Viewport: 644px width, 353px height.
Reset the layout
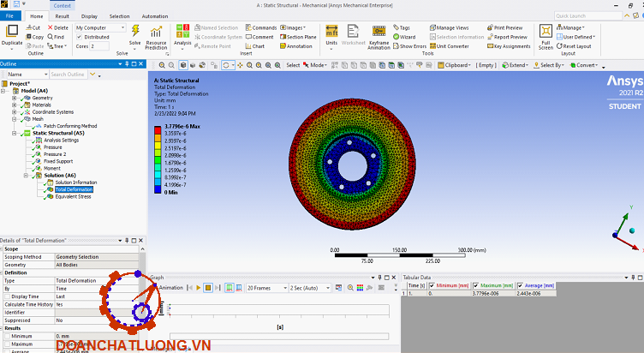574,46
